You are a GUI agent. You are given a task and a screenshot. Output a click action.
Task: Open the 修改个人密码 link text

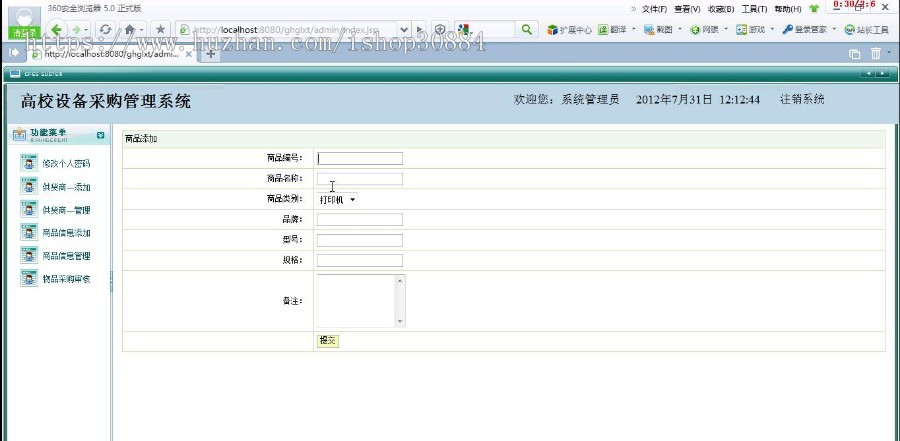pos(66,164)
